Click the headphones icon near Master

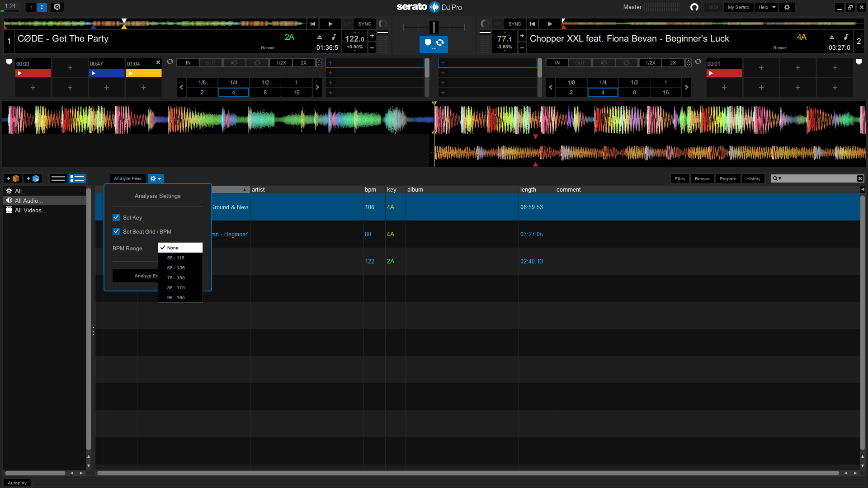click(x=694, y=7)
